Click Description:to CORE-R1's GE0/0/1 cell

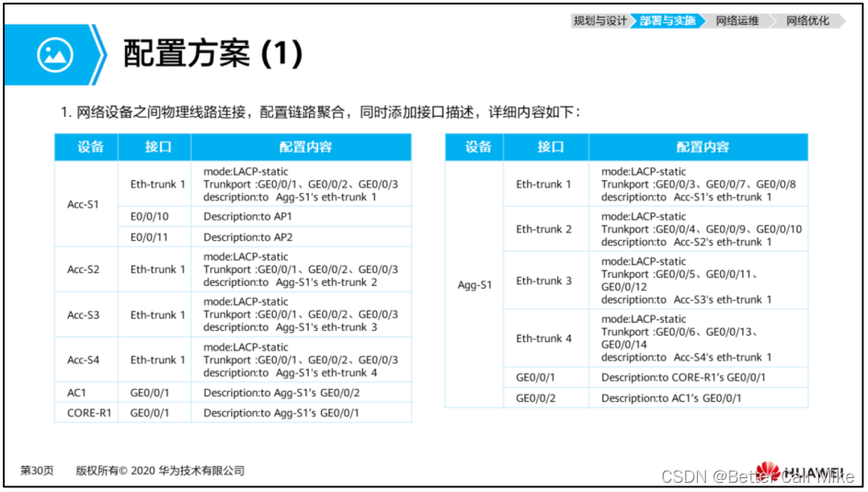699,377
